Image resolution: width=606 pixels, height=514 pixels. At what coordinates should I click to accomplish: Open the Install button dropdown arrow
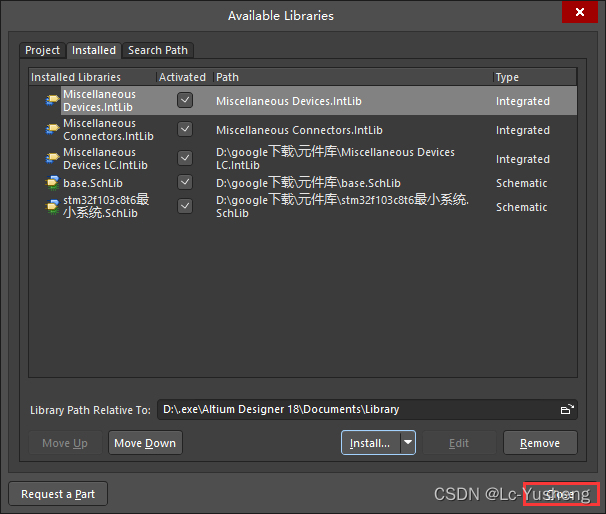pos(408,443)
